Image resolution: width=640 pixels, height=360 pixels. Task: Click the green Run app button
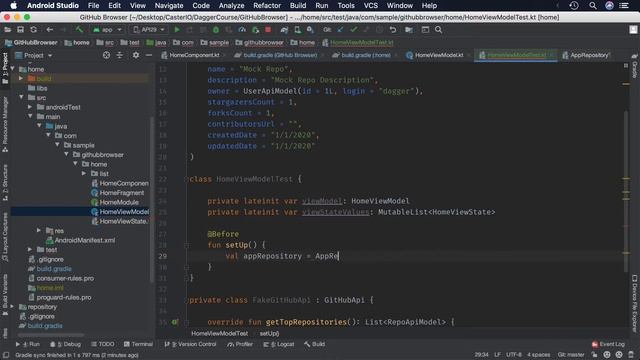tap(177, 30)
